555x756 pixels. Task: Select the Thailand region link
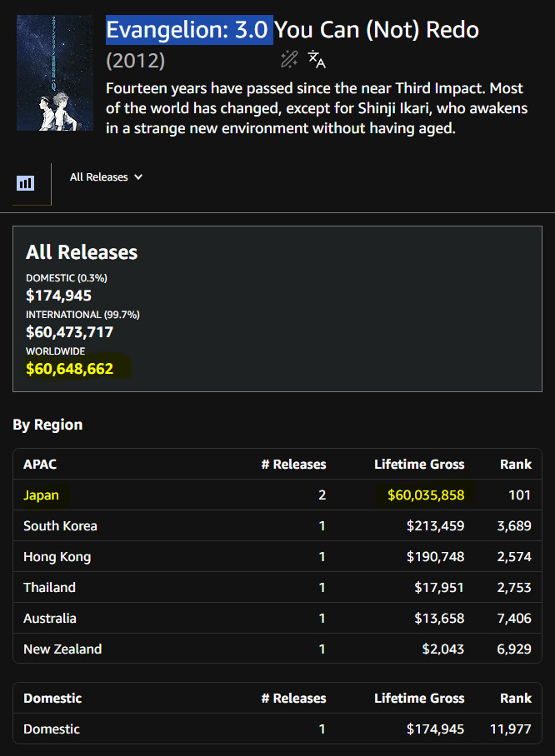(x=49, y=587)
